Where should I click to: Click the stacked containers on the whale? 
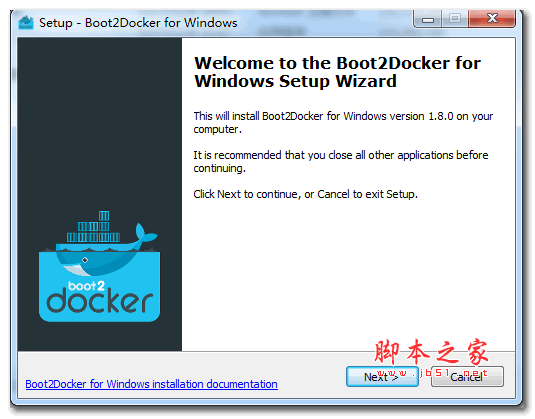(93, 227)
